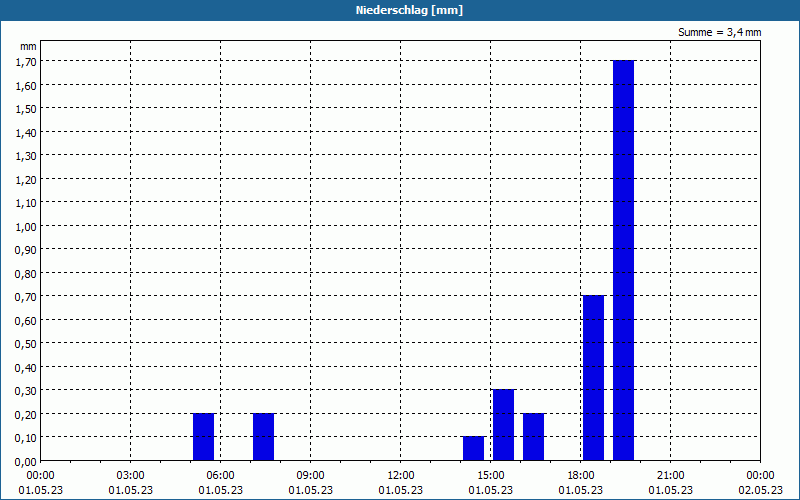800x500 pixels.
Task: Select the 1,30 y-axis label
Action: tap(26, 156)
